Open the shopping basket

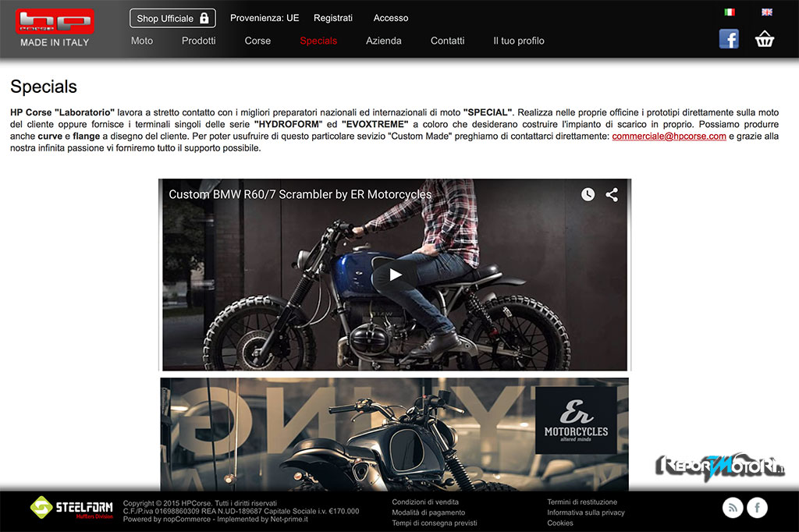(765, 39)
